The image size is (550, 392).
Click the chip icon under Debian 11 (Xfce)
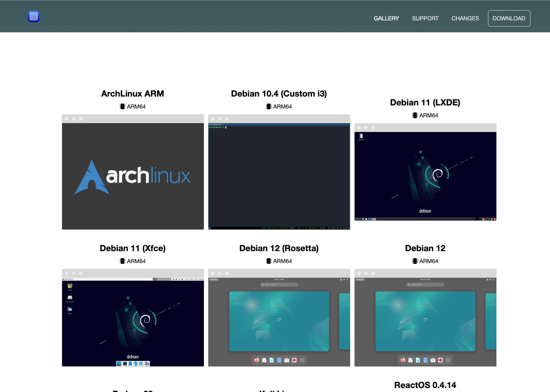122,261
